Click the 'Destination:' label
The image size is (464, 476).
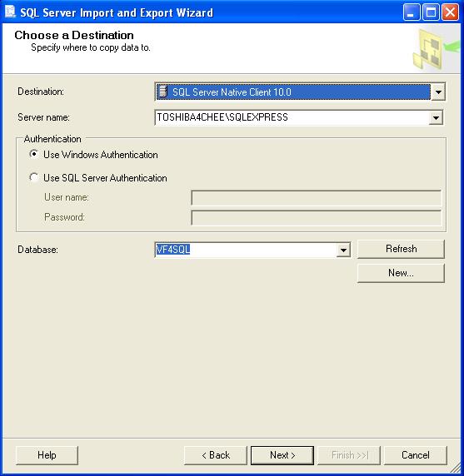(41, 92)
